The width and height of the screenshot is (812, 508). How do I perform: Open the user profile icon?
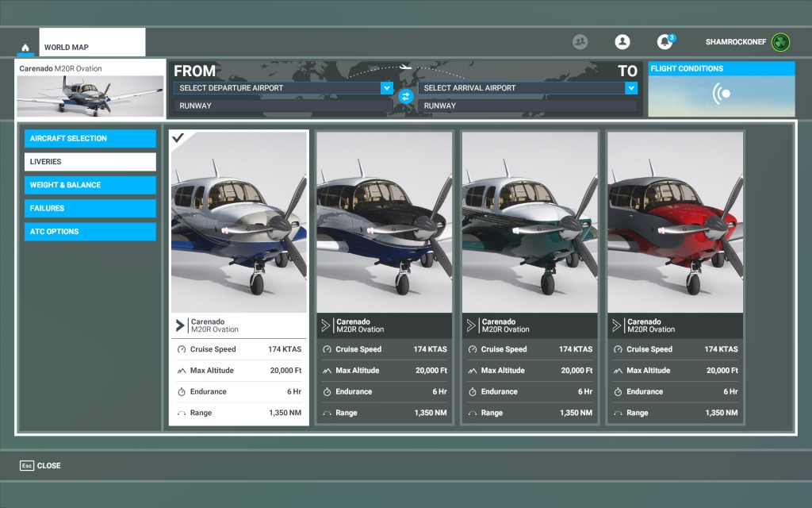click(622, 42)
